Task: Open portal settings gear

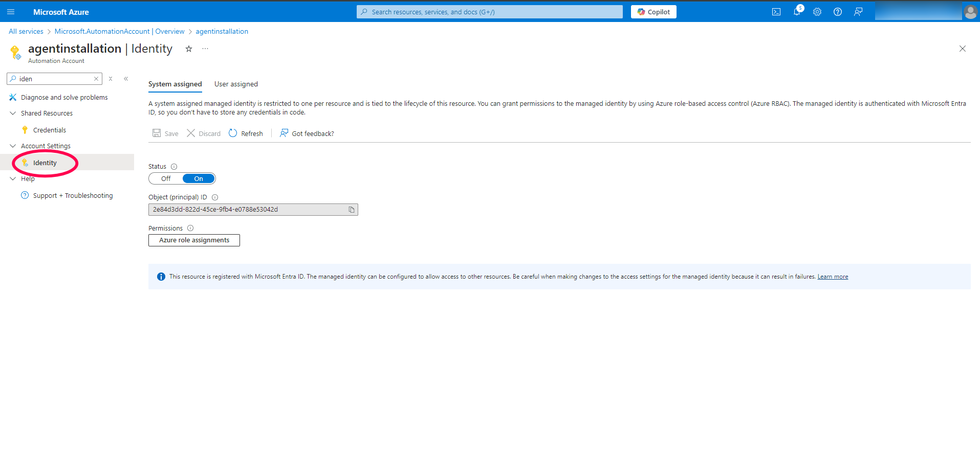Action: pyautogui.click(x=817, y=12)
